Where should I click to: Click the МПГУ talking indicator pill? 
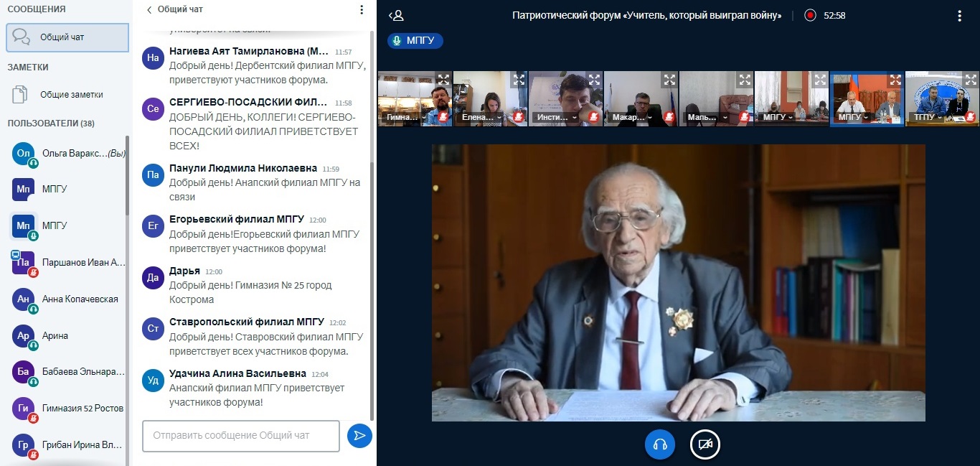415,40
